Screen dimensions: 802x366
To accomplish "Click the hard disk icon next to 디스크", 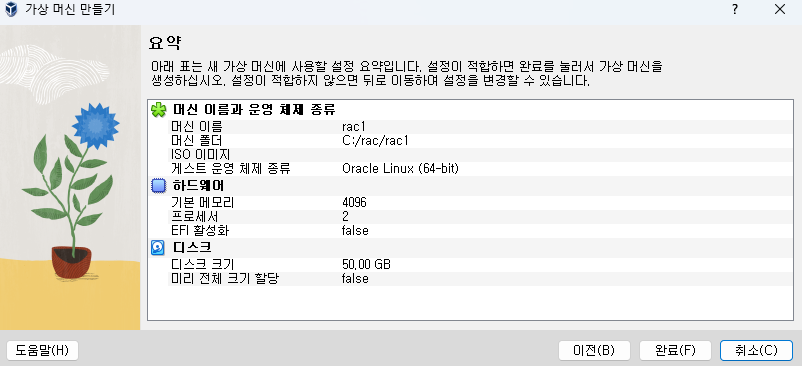I will (x=159, y=248).
